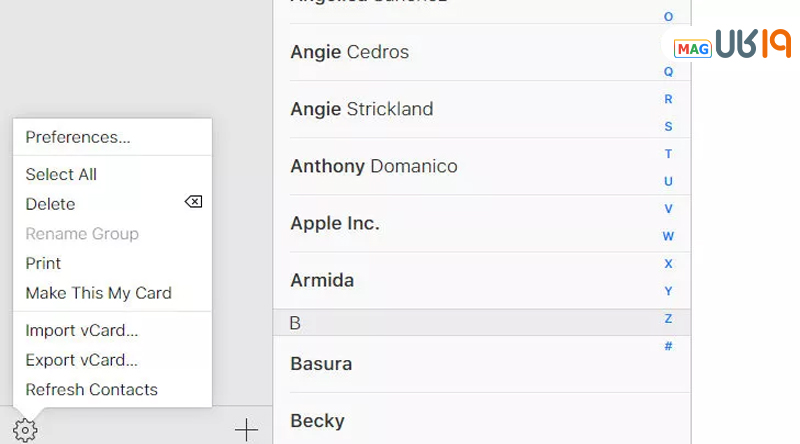
Task: Click the plus add contact icon
Action: pyautogui.click(x=246, y=430)
